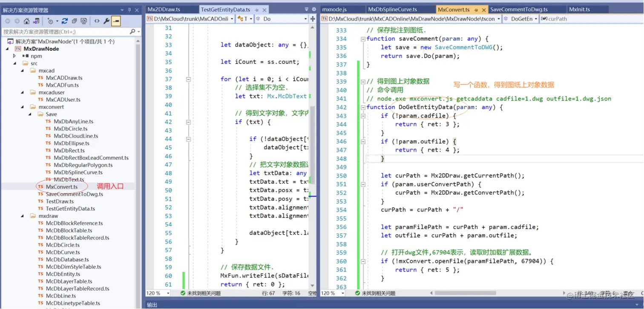The width and height of the screenshot is (644, 309).
Task: Collapse the fold toggle at line 42
Action: [188, 122]
